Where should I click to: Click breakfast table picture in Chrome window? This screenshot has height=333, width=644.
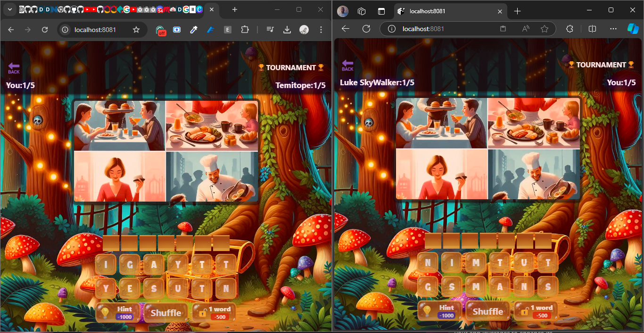pyautogui.click(x=212, y=126)
